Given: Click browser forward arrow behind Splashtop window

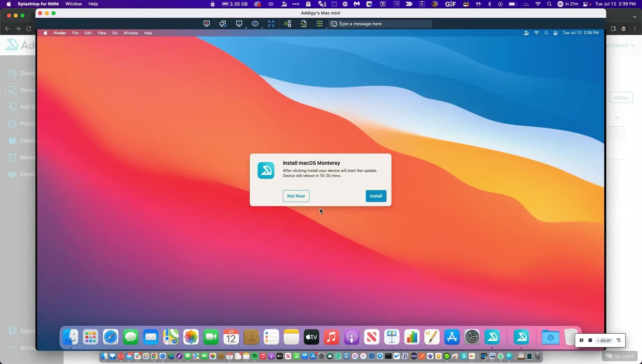Looking at the screenshot, I should click(x=18, y=29).
